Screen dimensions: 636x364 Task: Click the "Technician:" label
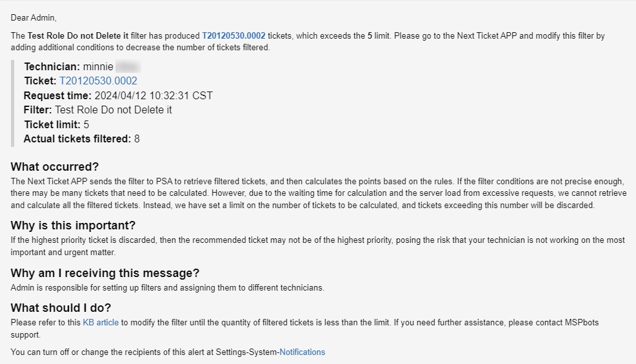pyautogui.click(x=52, y=67)
